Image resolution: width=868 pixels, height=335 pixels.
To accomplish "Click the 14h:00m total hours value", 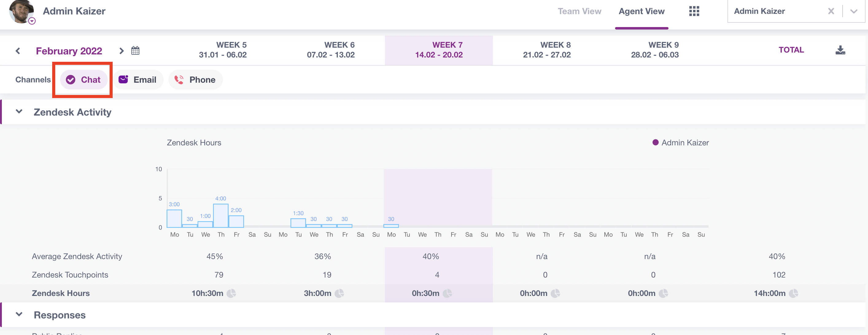I will click(x=769, y=293).
